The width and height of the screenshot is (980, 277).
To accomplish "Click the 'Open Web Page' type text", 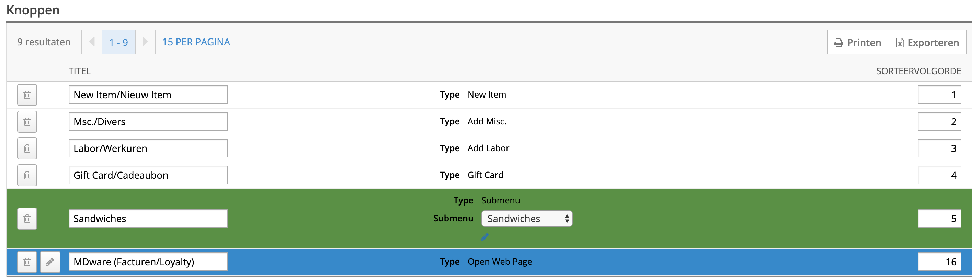I will point(500,262).
